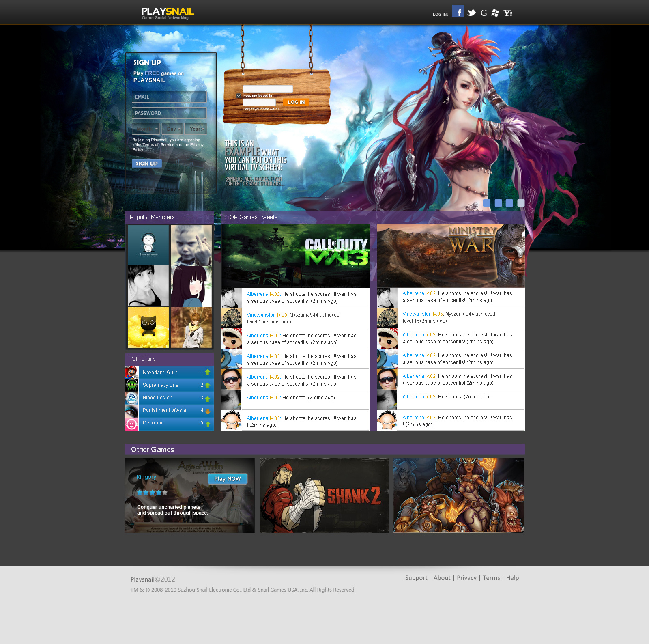Click Meltymon's pink smiley clan icon
Viewport: 649px width, 644px height.
point(132,424)
